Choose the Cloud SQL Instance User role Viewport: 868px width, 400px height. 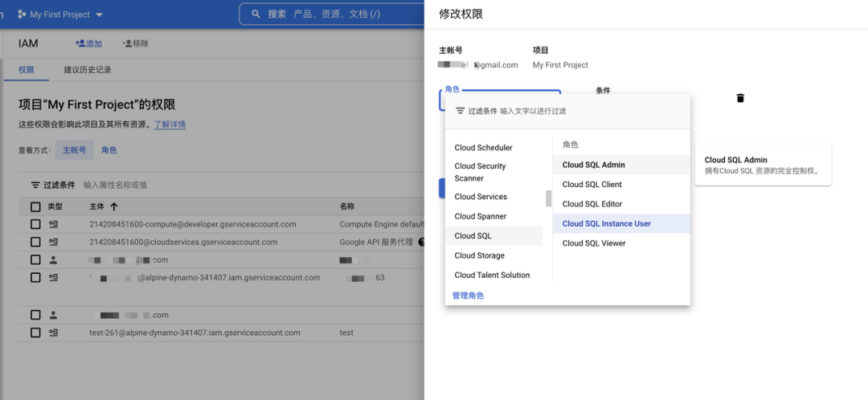coord(606,223)
